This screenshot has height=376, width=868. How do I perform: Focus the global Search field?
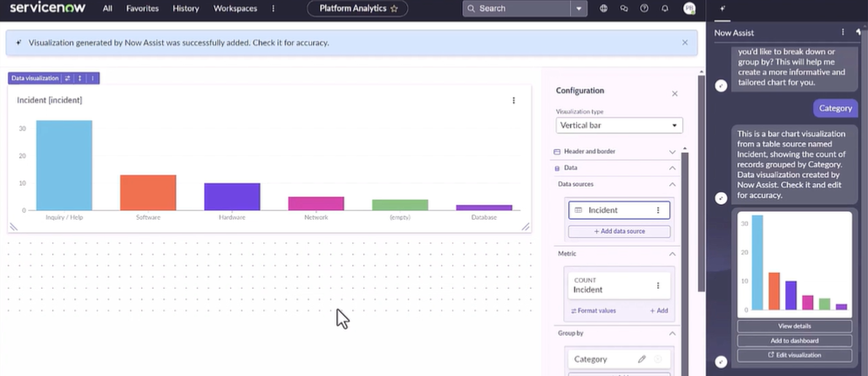(x=517, y=9)
